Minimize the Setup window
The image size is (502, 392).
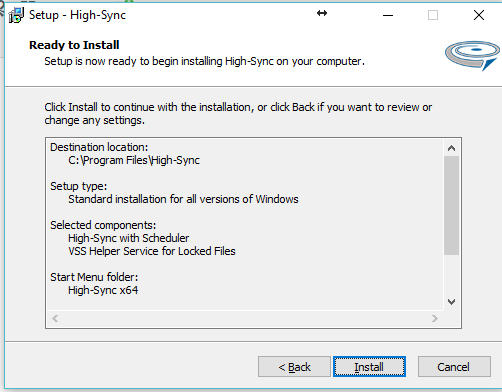click(x=388, y=15)
